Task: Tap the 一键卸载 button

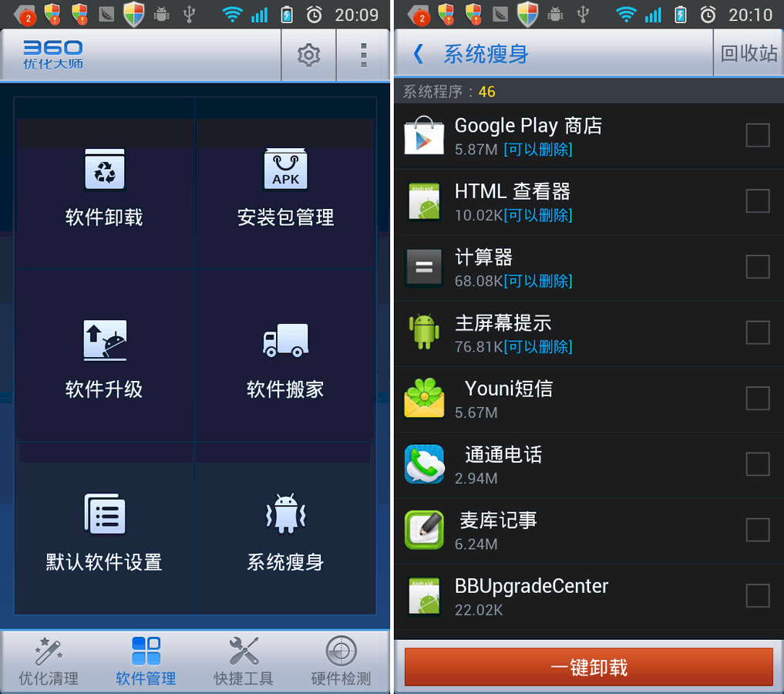Action: click(588, 667)
